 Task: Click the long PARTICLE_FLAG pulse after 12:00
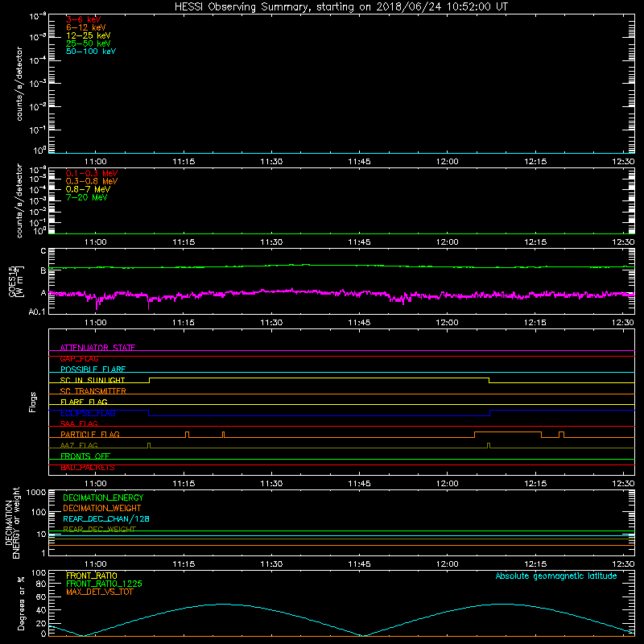508,432
